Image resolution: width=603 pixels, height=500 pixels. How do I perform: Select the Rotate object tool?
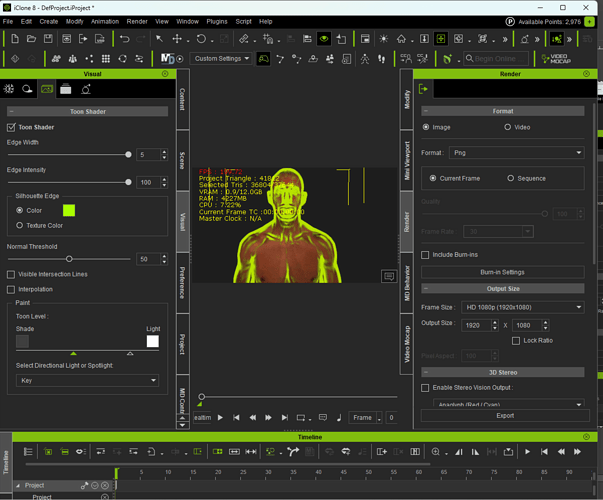point(201,39)
